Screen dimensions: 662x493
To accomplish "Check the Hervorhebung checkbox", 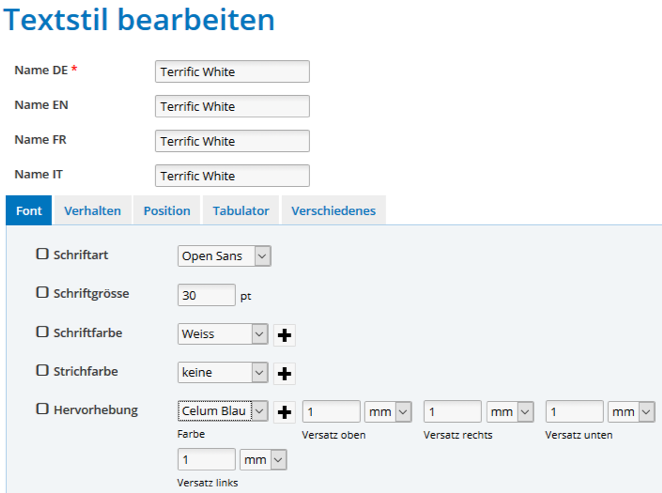I will 42,409.
